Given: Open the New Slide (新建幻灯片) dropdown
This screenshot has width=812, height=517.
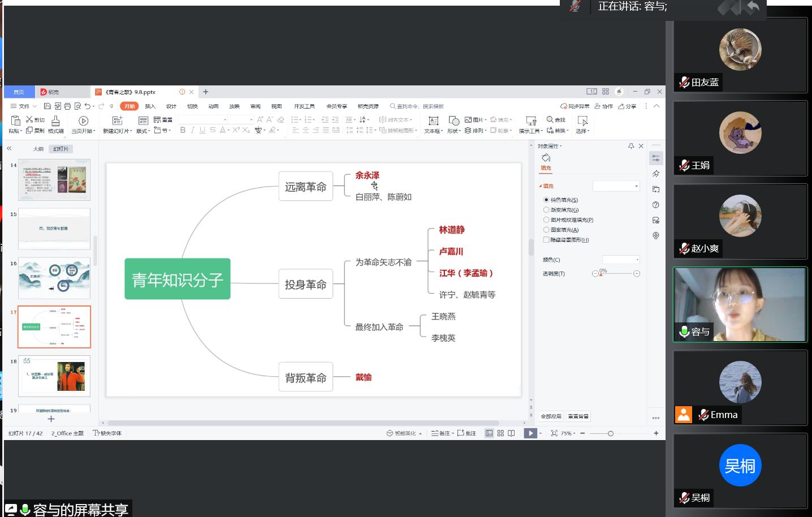Looking at the screenshot, I should coord(118,131).
